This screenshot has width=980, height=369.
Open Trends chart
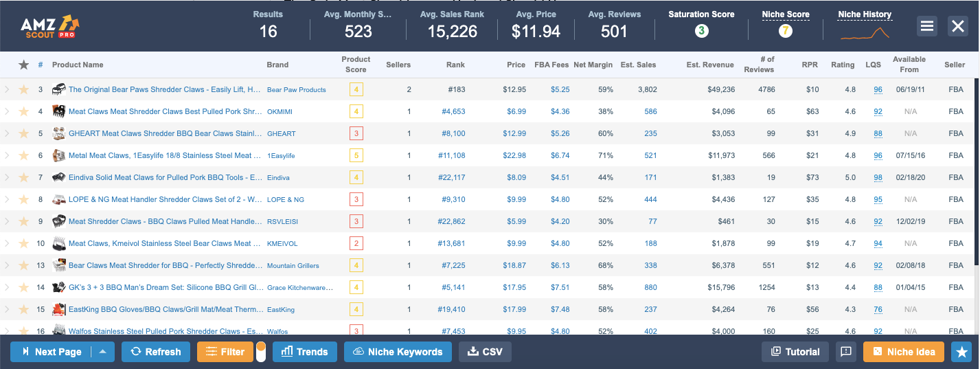pos(305,352)
